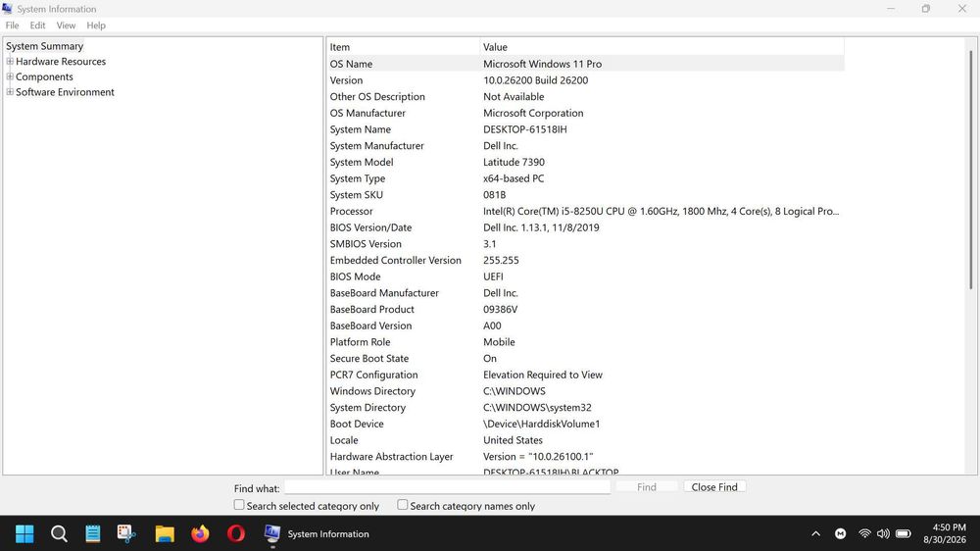Launch Opera browser from taskbar
Image resolution: width=980 pixels, height=551 pixels.
click(236, 533)
